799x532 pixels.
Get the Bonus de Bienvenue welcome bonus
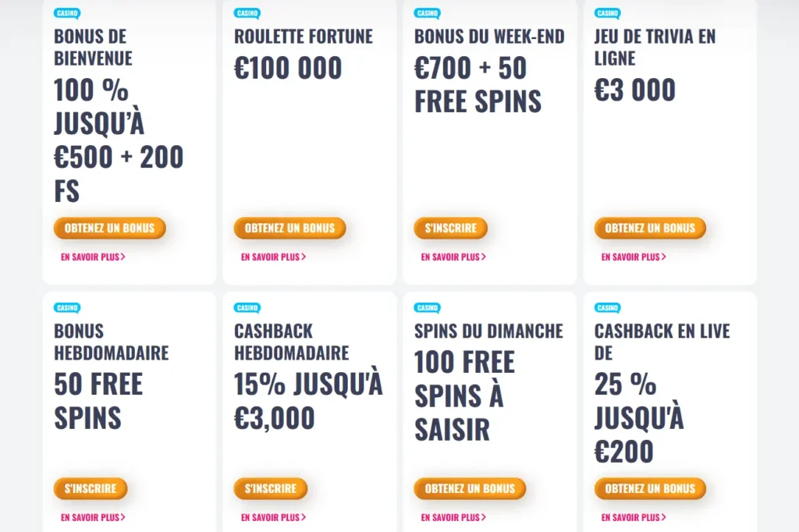click(x=109, y=228)
